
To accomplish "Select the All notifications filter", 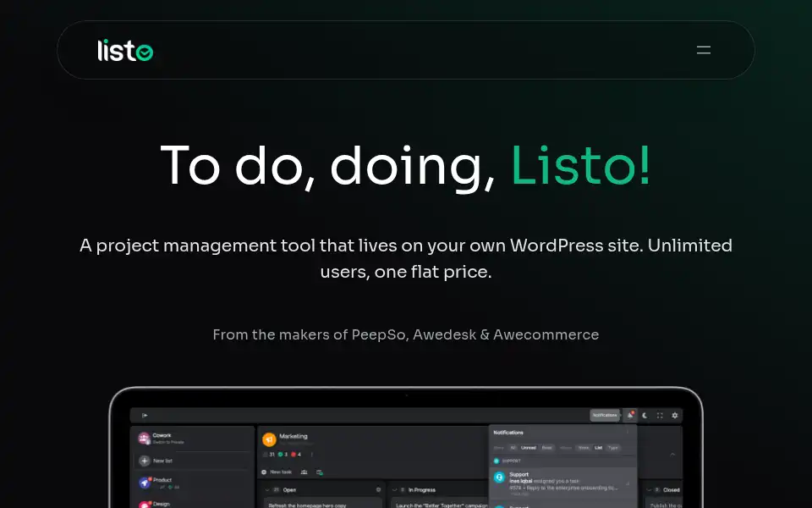I will pyautogui.click(x=513, y=448).
